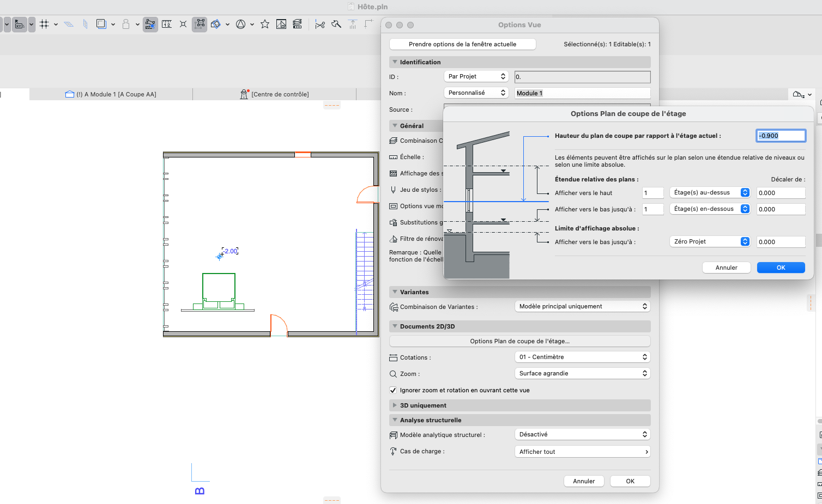The width and height of the screenshot is (822, 504).
Task: Click offset field beside Étage(s) au-dessus
Action: tap(781, 193)
